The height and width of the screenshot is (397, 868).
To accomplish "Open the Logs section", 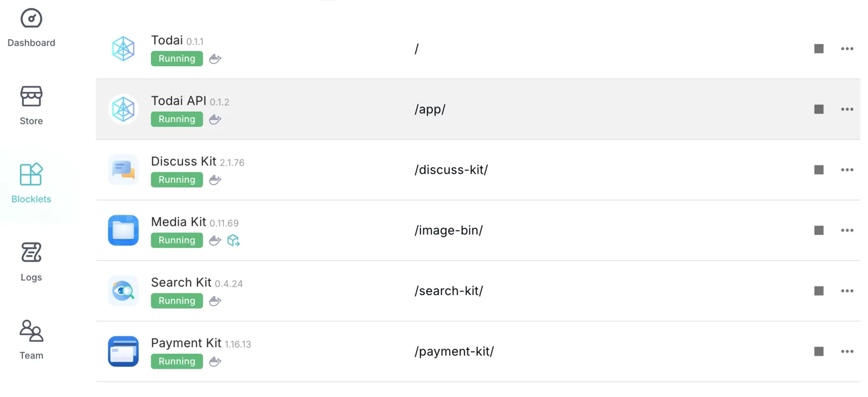I will click(x=31, y=253).
